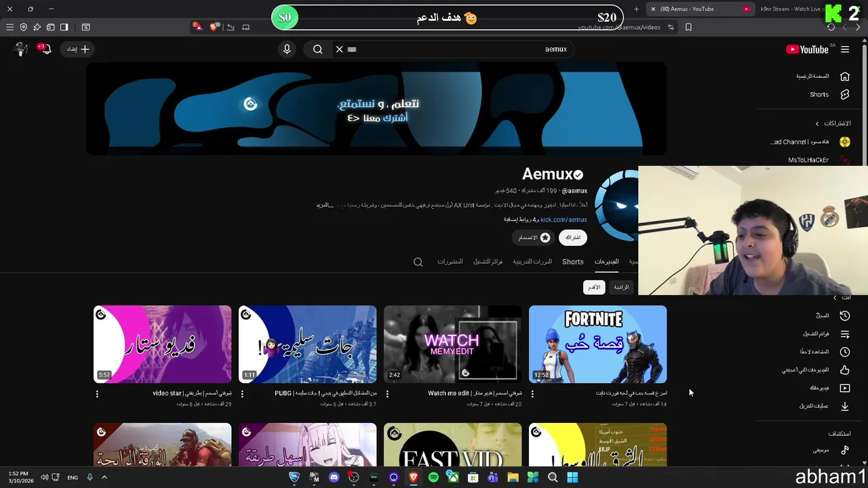Open Your videos in the sidebar
This screenshot has height=488, width=868.
pos(829,388)
